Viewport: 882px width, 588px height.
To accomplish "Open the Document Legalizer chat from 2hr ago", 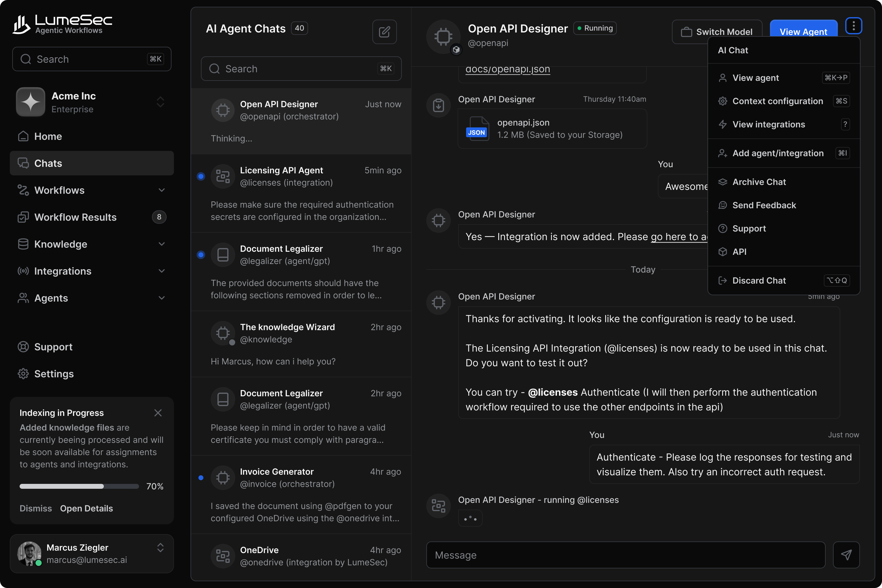I will [301, 416].
